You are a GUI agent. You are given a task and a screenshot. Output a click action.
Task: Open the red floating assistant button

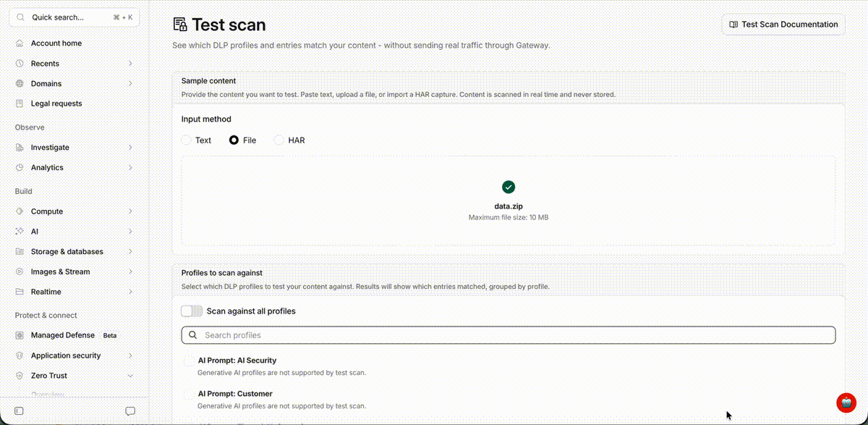pos(846,403)
